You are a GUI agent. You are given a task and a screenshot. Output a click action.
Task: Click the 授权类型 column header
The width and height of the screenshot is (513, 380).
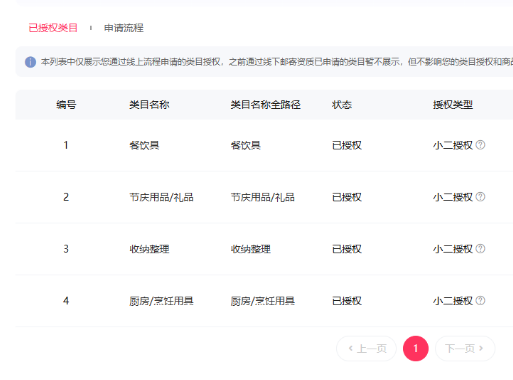pos(453,105)
